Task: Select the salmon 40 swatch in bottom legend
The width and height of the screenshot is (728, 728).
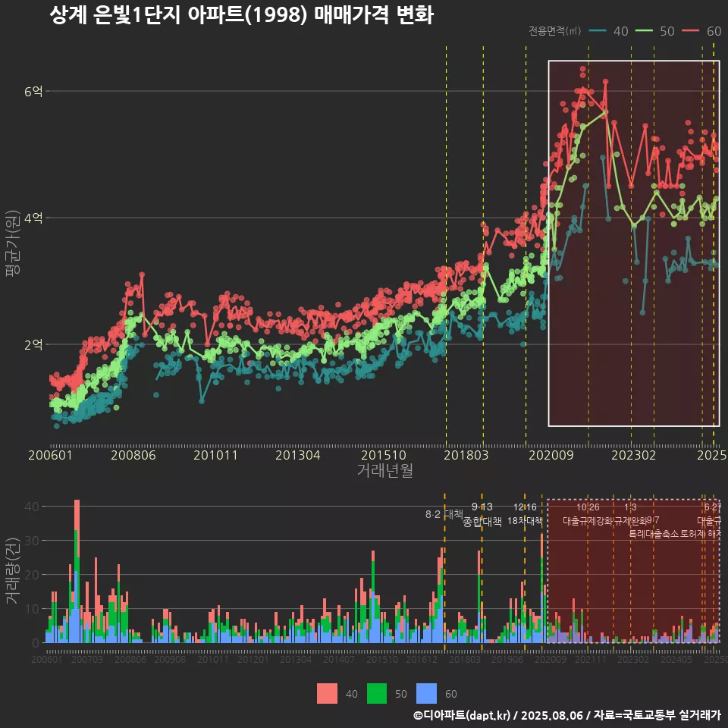Action: pos(327,694)
